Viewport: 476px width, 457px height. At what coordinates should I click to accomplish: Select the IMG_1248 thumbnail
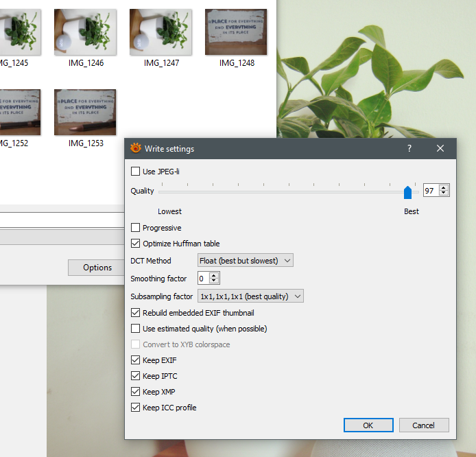point(236,32)
